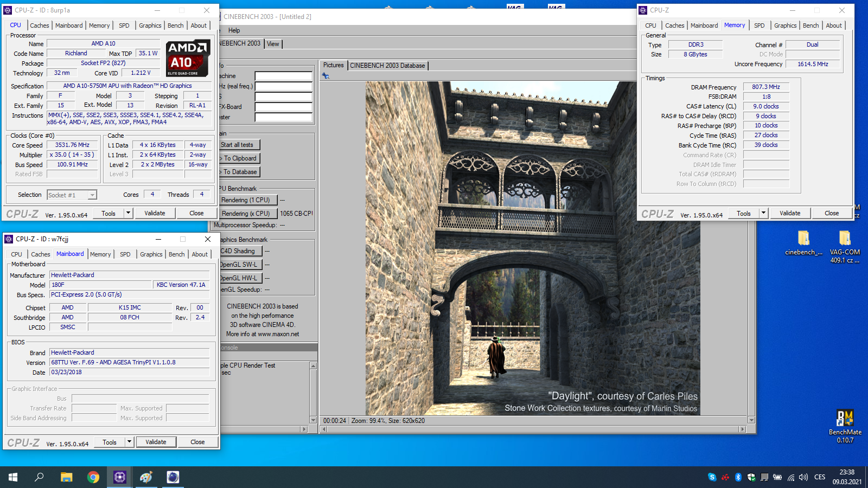Viewport: 868px width, 488px height.
Task: Click Core Speed value 3531.76 MHz
Action: pos(72,145)
